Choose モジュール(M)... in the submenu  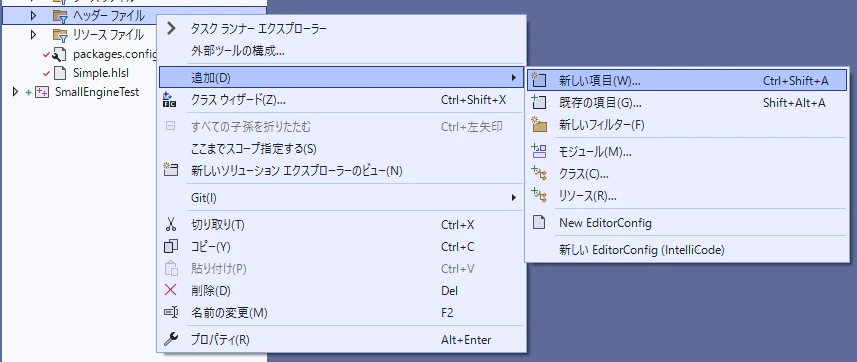click(687, 152)
